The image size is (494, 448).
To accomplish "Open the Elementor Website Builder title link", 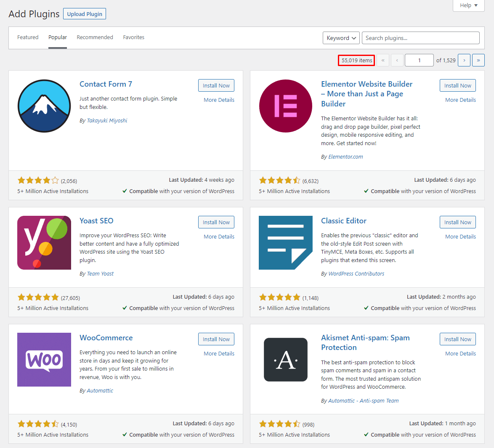I will [367, 94].
